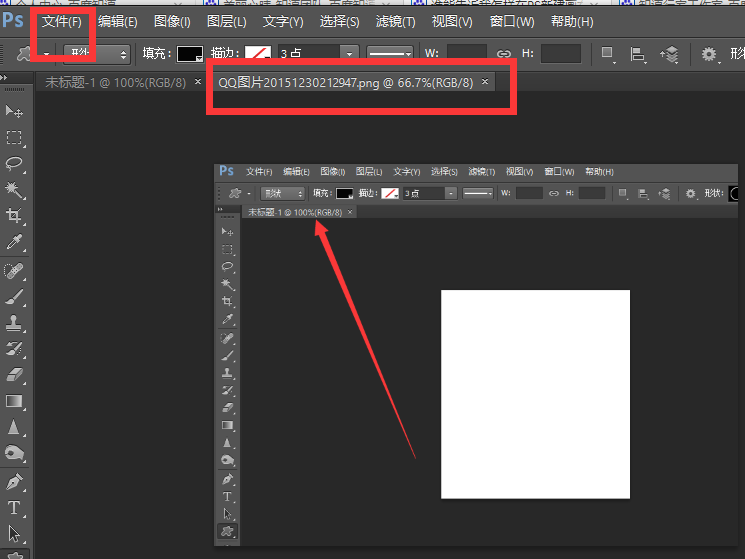Click the link width and height chain icon
The height and width of the screenshot is (559, 745).
tap(504, 54)
